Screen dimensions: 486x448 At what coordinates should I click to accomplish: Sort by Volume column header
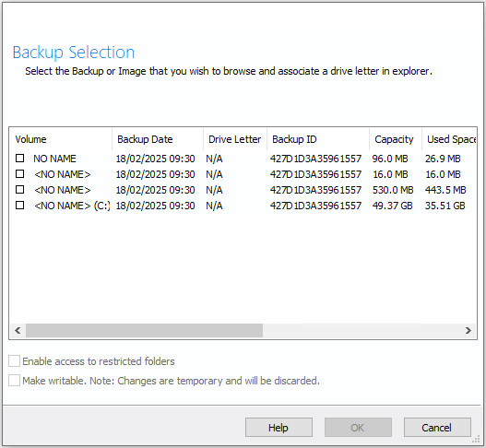(x=61, y=139)
